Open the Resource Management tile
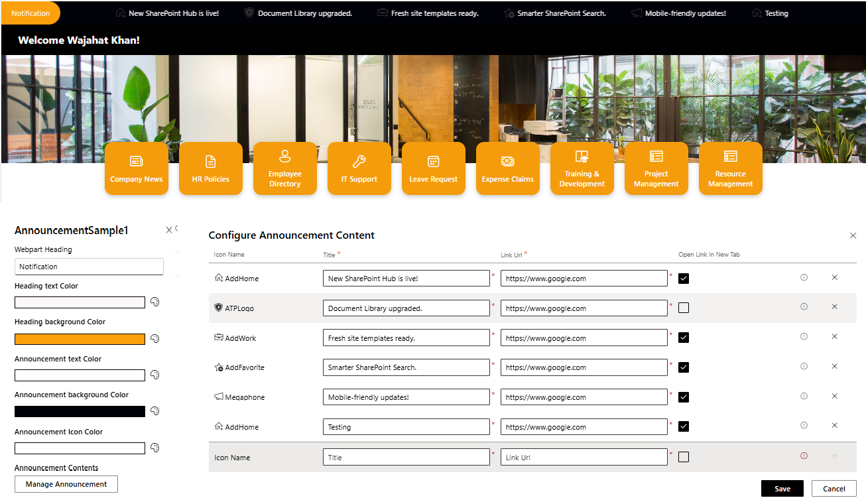The width and height of the screenshot is (866, 504). [x=730, y=168]
